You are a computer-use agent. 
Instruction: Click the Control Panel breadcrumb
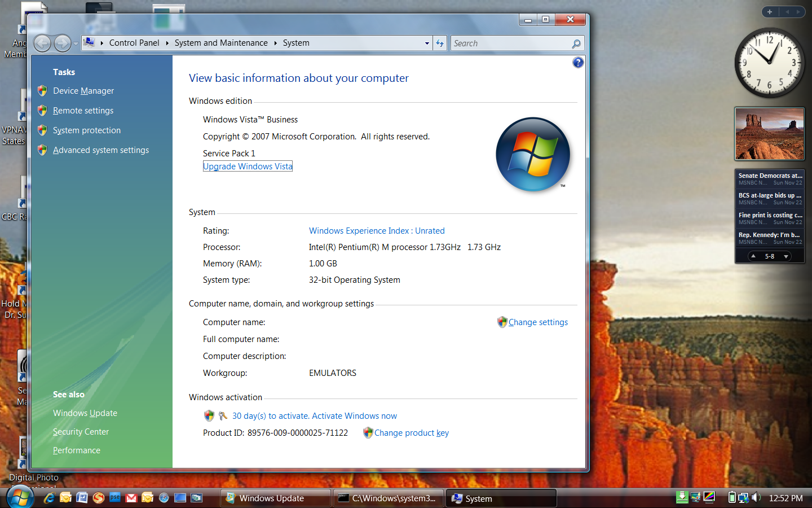coord(134,43)
